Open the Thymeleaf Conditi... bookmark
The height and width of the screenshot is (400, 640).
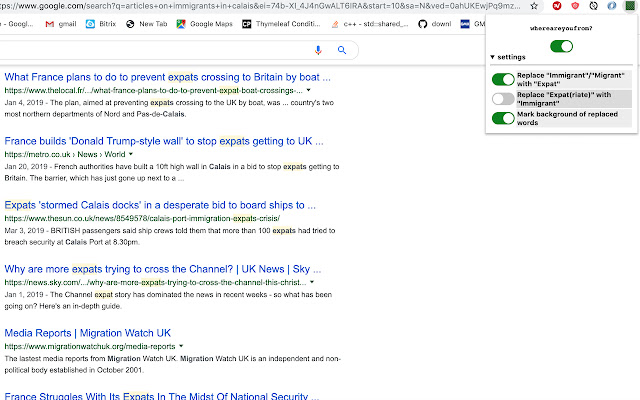pos(281,24)
